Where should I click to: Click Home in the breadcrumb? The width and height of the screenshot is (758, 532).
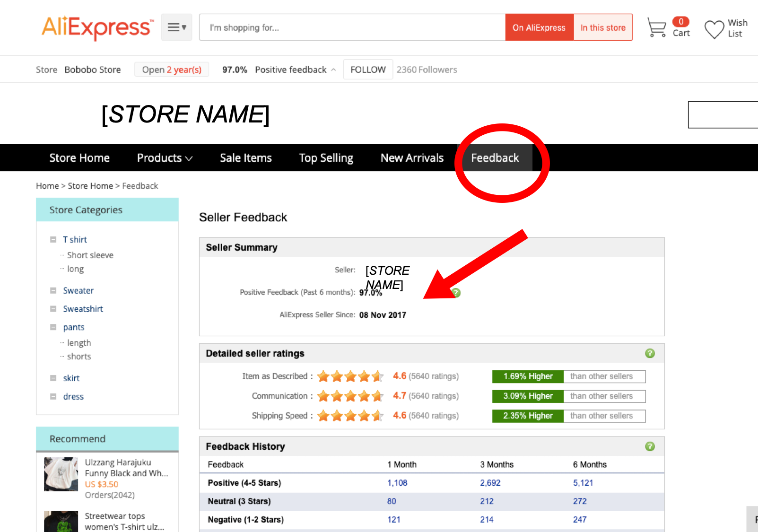47,186
